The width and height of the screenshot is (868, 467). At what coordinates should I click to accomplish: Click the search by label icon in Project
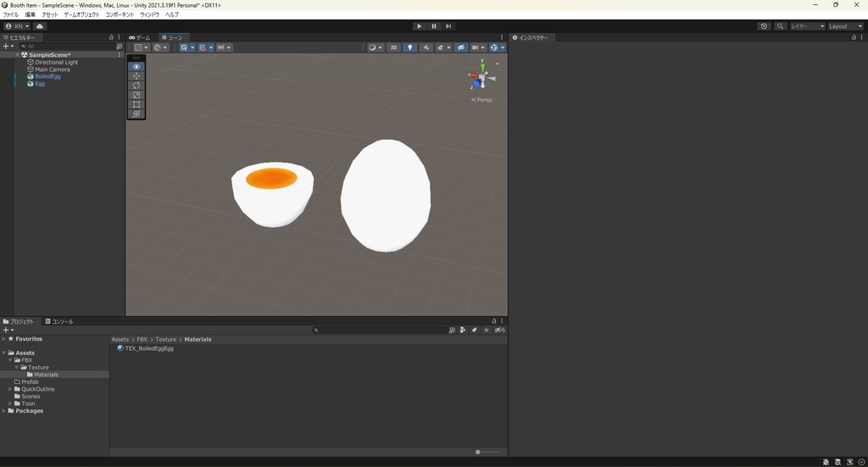coord(475,330)
